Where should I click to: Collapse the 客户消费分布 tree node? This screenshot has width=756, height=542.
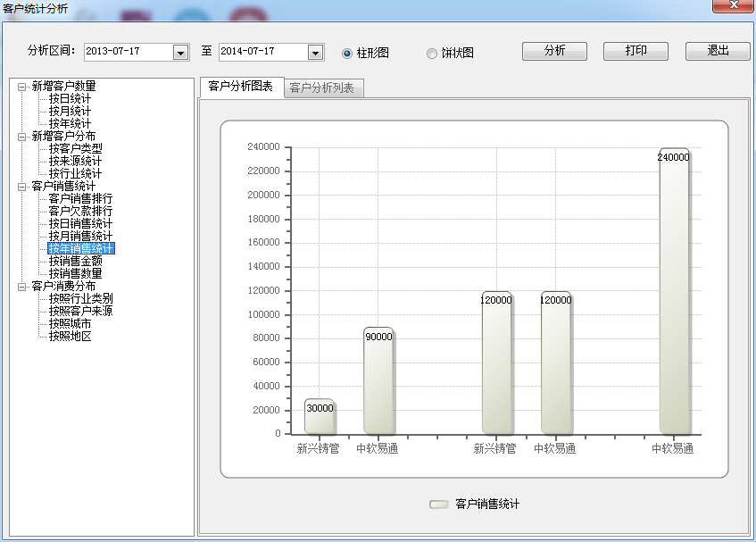tap(21, 287)
